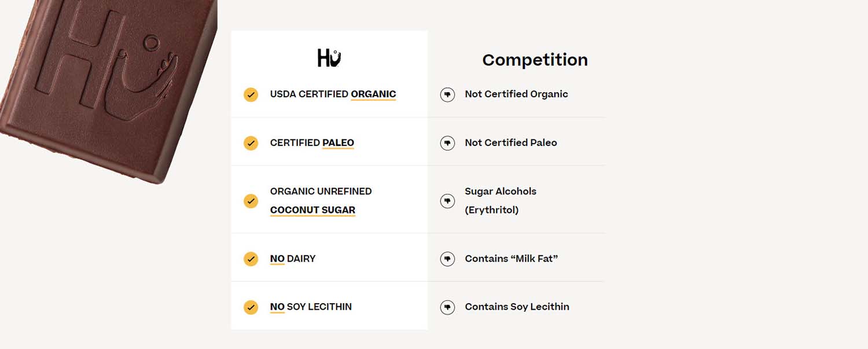Click the checkmark beside Certified Paleo
The image size is (868, 349).
click(251, 143)
